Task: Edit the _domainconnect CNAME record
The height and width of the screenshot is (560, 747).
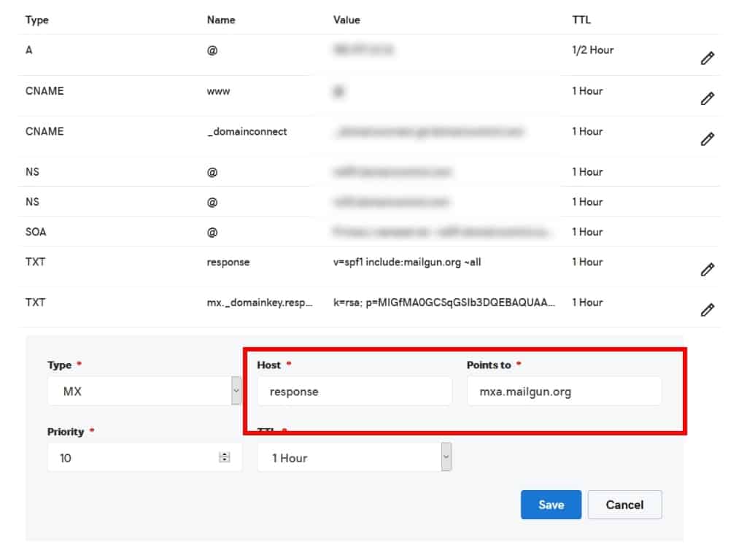Action: tap(706, 139)
